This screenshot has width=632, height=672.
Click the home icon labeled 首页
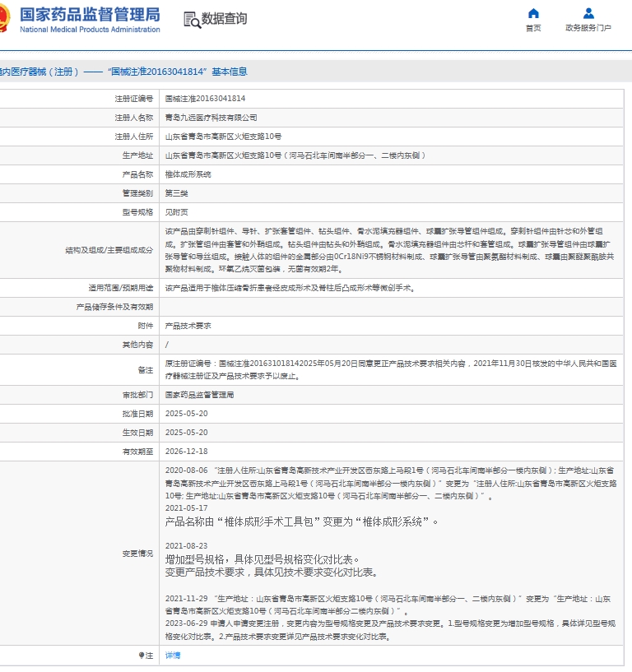tap(533, 13)
